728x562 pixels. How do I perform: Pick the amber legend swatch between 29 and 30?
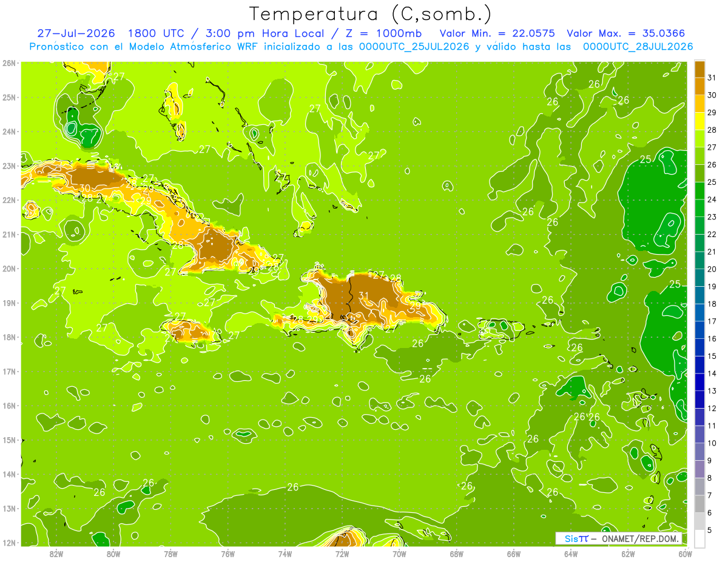pos(699,103)
